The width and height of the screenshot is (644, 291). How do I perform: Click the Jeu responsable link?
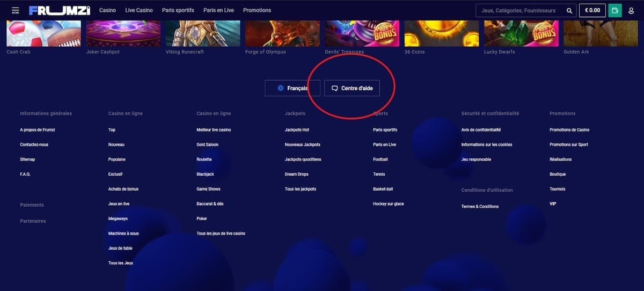(x=476, y=159)
